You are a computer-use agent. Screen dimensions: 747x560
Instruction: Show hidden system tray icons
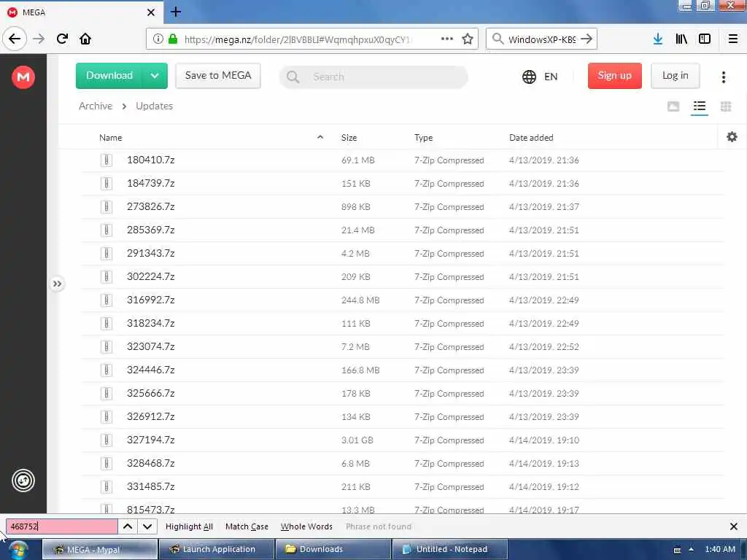click(692, 550)
